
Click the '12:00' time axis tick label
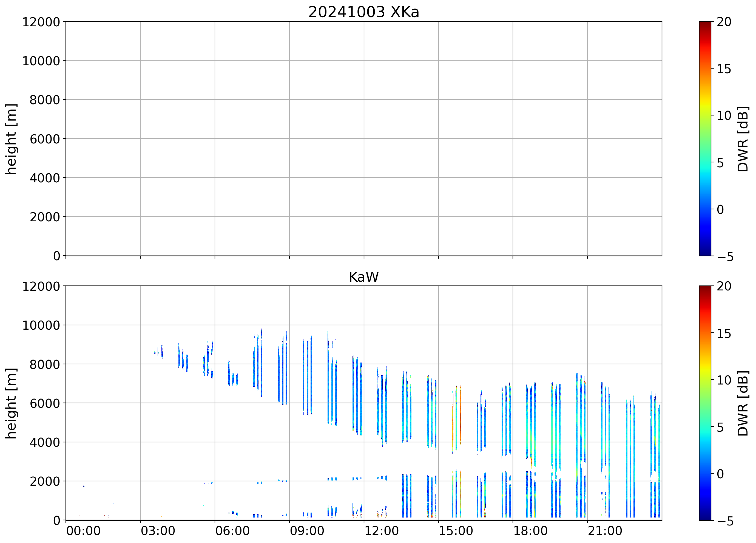coord(381,531)
